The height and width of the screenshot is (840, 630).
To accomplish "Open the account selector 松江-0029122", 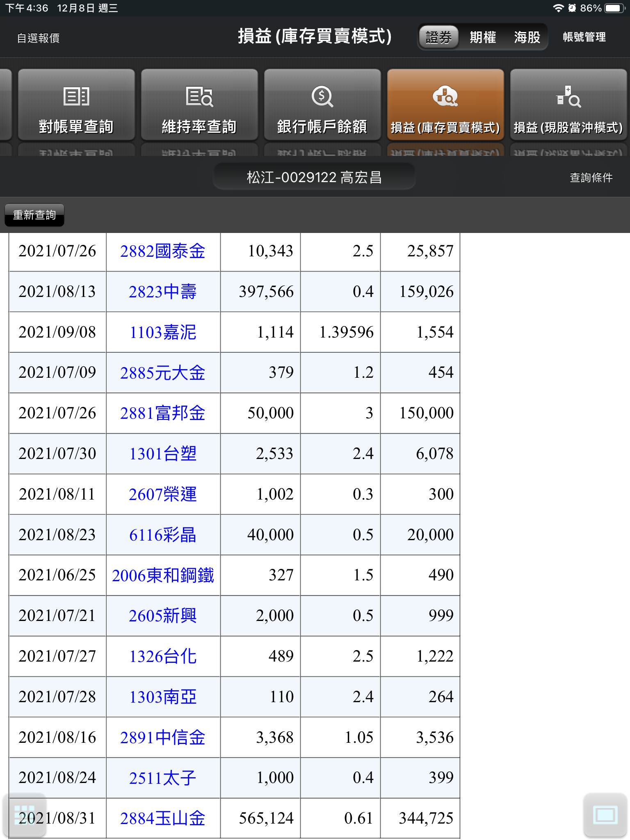I will [x=314, y=177].
